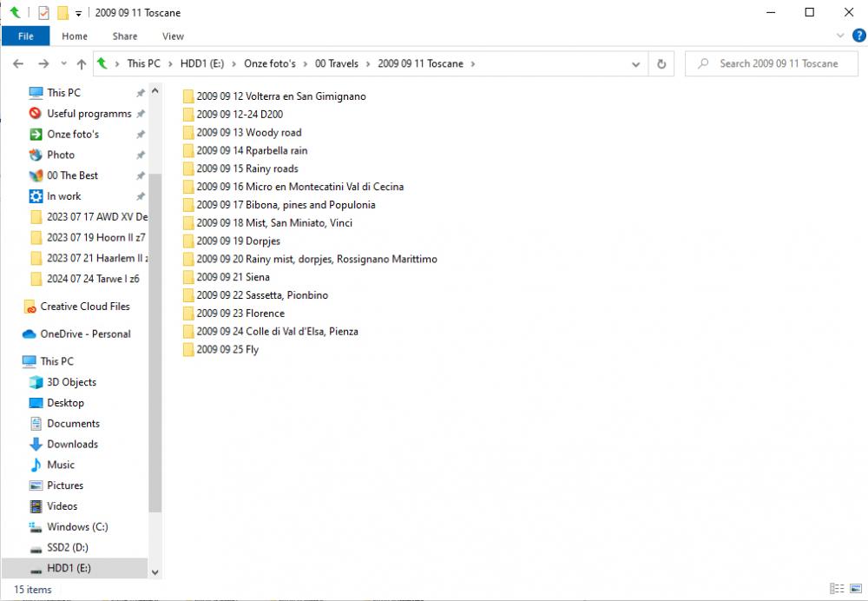This screenshot has height=601, width=868.
Task: Refresh the current folder view
Action: point(661,63)
